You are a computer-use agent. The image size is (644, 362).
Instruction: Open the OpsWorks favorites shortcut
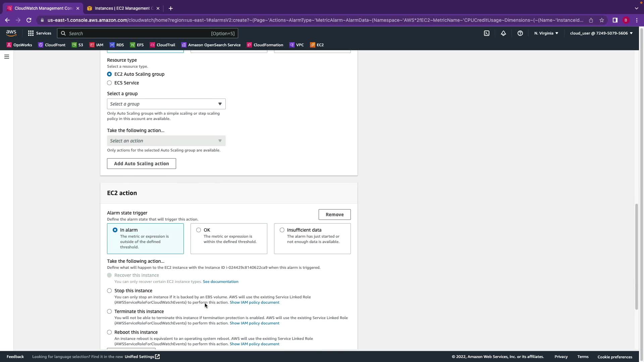[19, 45]
